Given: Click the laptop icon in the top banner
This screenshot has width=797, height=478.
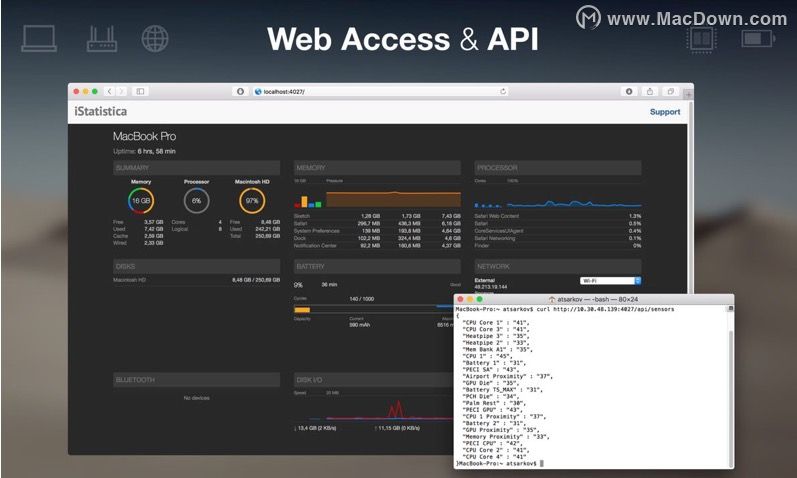Looking at the screenshot, I should [39, 38].
